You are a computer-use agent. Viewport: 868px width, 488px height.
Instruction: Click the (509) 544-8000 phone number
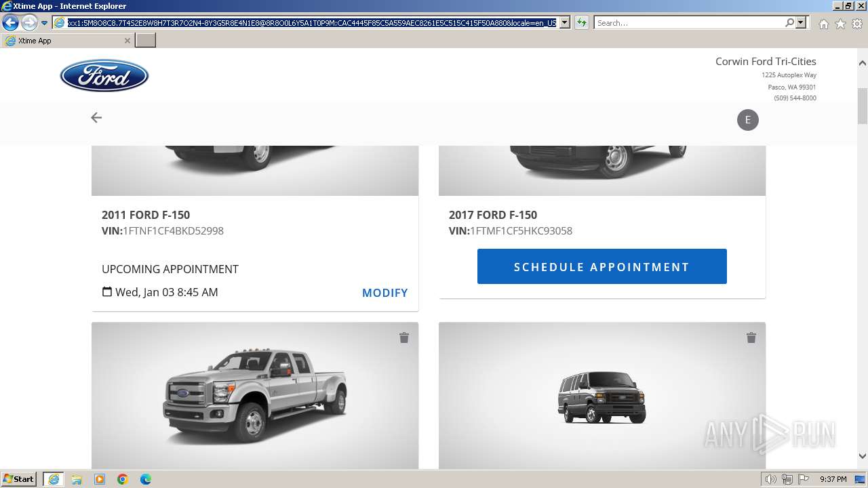[795, 98]
